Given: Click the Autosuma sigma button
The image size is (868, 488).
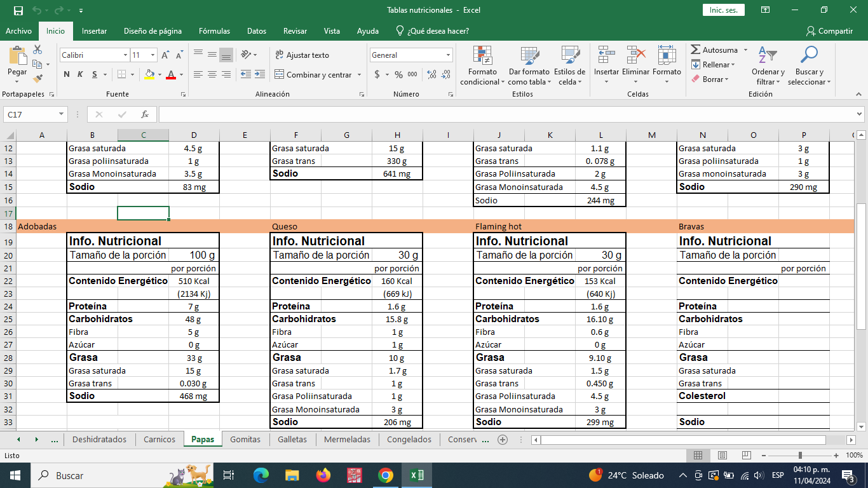Looking at the screenshot, I should click(714, 50).
